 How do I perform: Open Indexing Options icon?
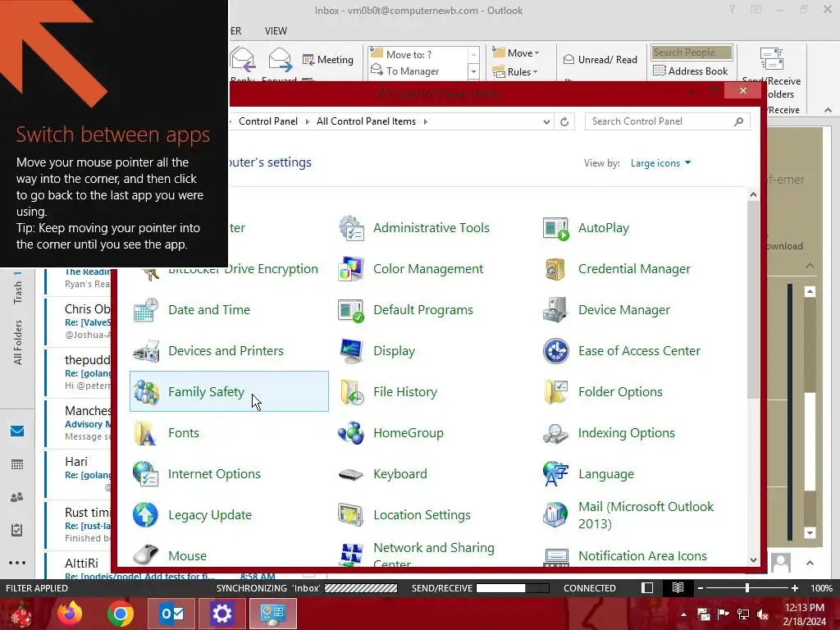(555, 433)
